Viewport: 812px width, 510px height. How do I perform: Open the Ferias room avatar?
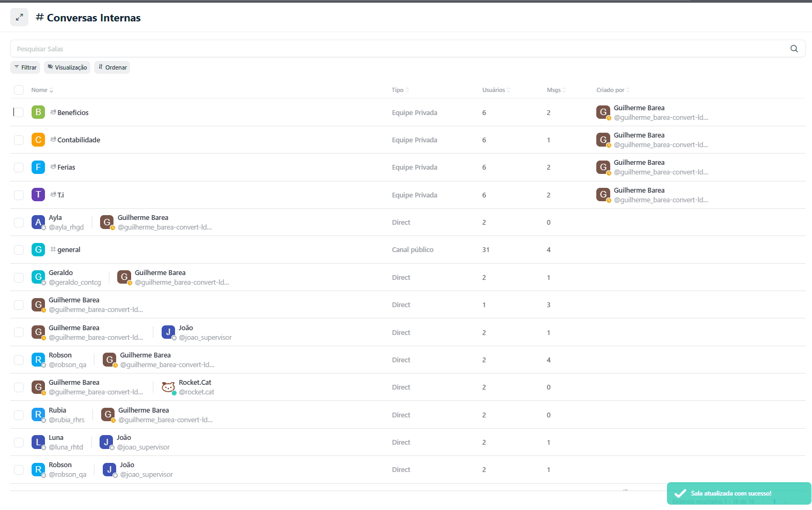click(x=38, y=167)
